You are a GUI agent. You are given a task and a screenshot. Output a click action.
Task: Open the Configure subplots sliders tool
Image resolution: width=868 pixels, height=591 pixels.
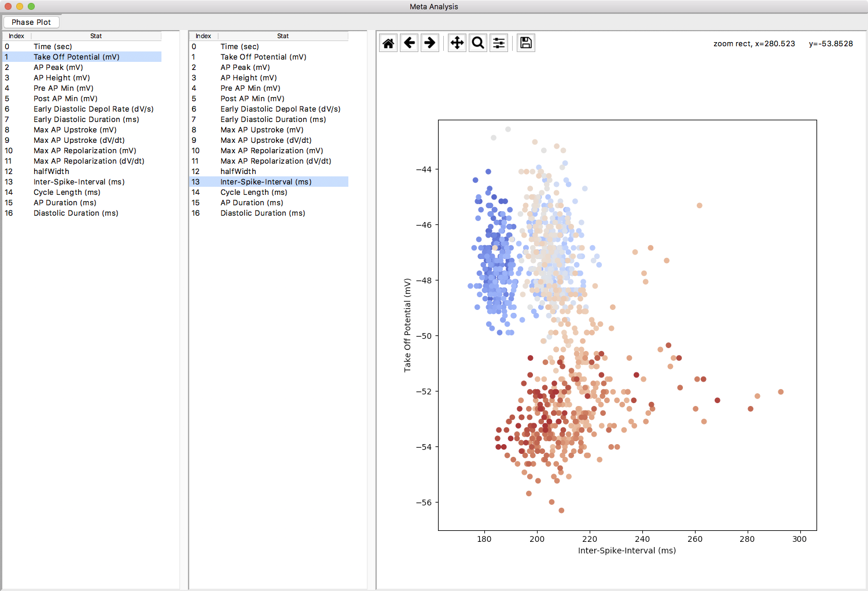click(x=499, y=43)
